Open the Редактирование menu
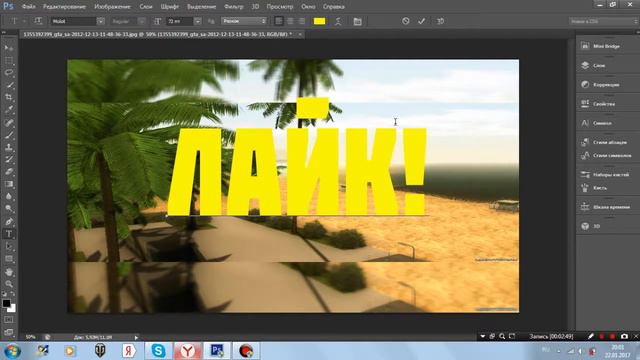This screenshot has height=360, width=640. [x=64, y=7]
